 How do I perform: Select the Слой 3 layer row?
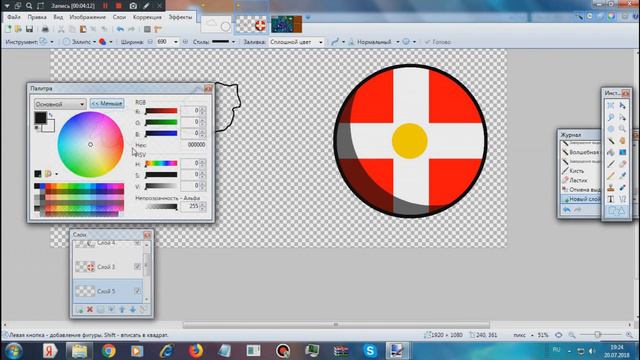(108, 267)
